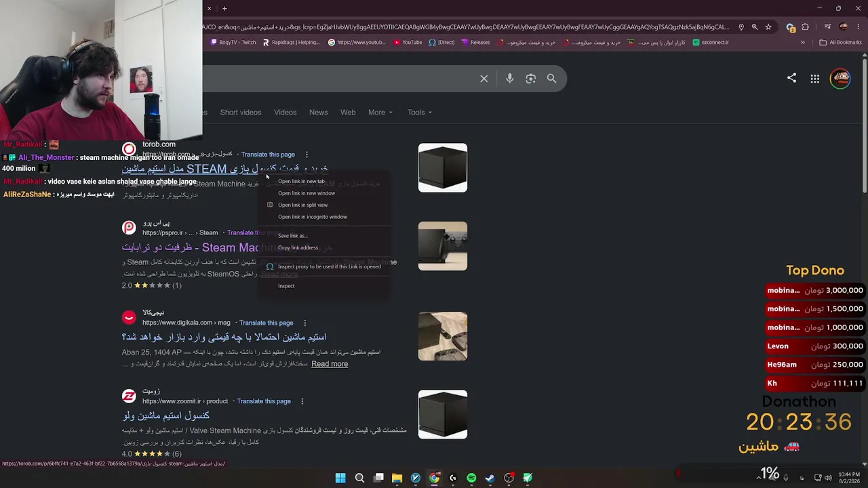Click the browser address bar URL
Viewport: 868px width, 488px height.
(467, 27)
